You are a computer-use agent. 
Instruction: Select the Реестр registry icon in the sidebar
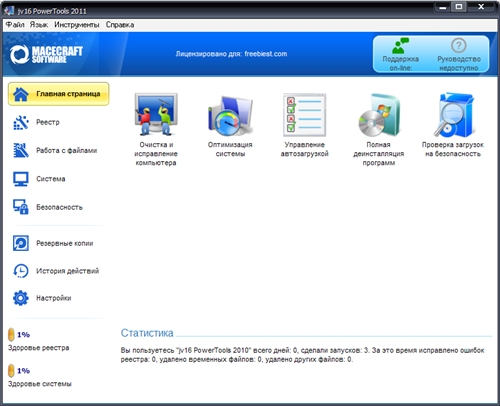point(21,122)
